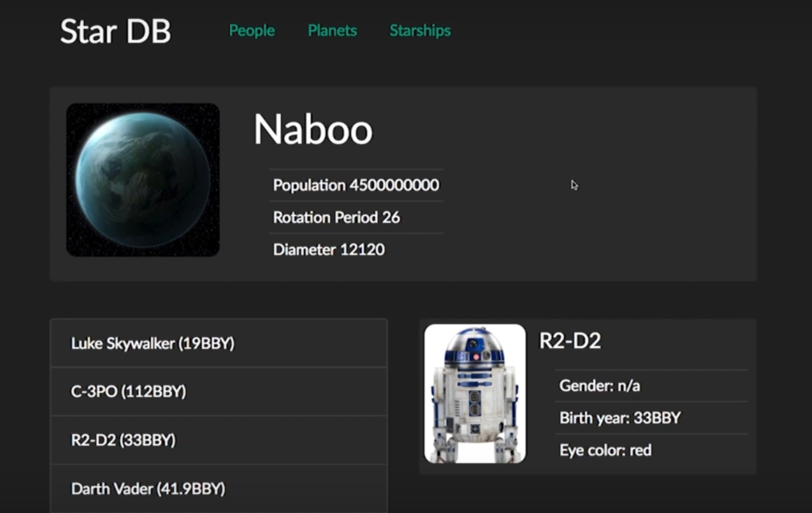
Task: Select the R2-D2 (33BBY) list item
Action: (123, 440)
